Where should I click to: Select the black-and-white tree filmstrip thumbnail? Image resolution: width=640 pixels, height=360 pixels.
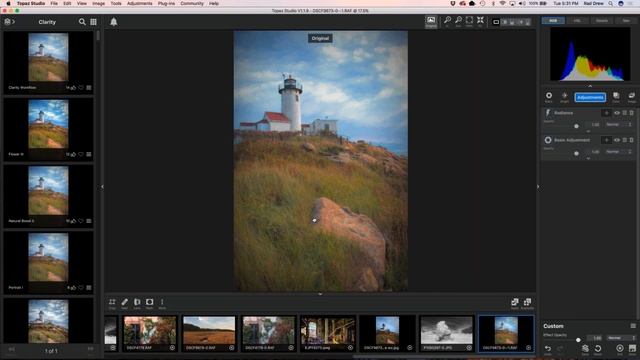pyautogui.click(x=446, y=333)
